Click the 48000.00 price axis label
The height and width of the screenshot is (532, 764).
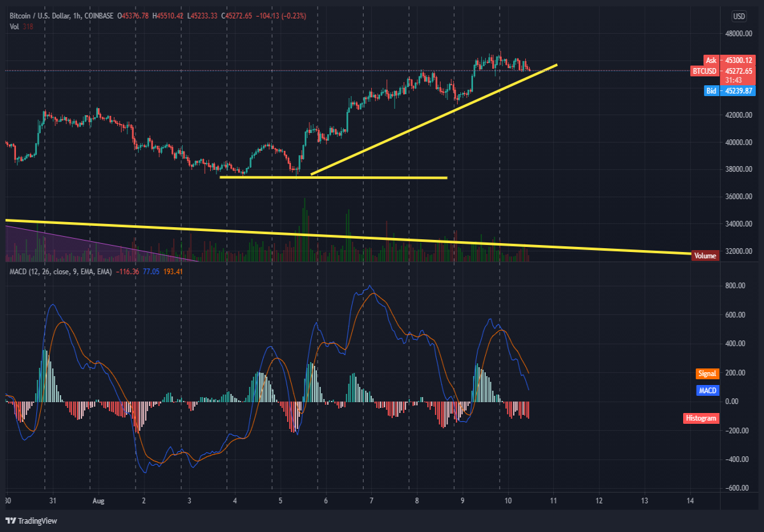(x=738, y=34)
